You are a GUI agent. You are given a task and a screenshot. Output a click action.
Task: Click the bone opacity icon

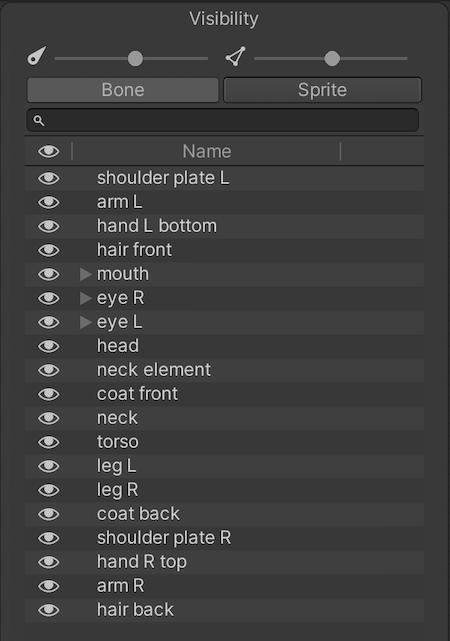click(x=36, y=56)
